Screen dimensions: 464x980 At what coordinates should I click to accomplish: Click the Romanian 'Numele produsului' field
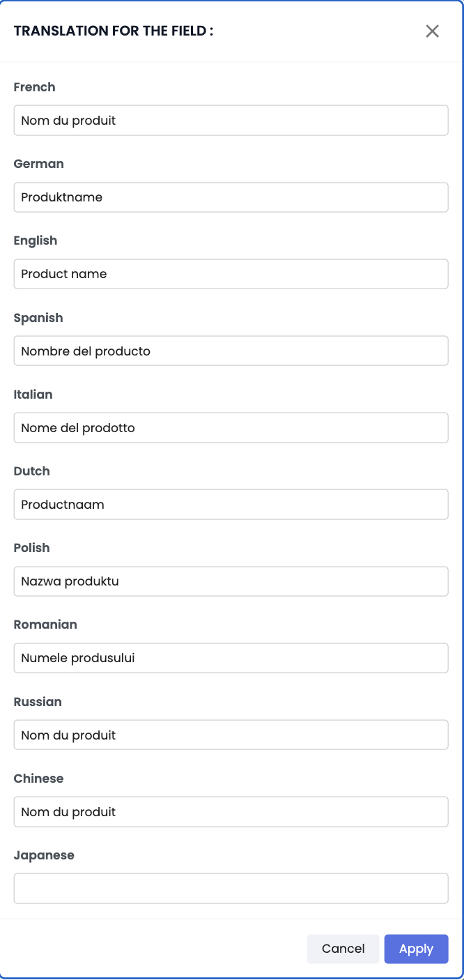pos(231,657)
